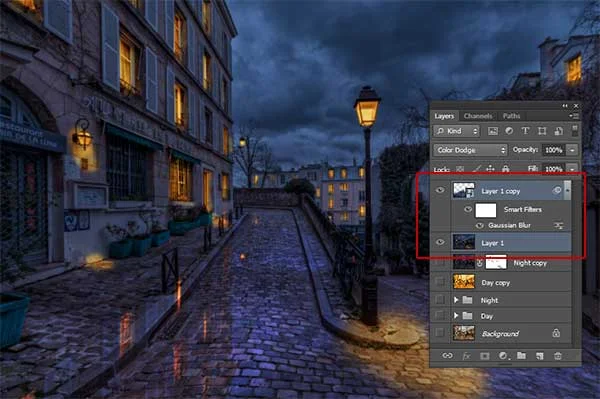This screenshot has height=399, width=600.
Task: Select the 'Gaussian Blur' filter entry
Action: 509,226
